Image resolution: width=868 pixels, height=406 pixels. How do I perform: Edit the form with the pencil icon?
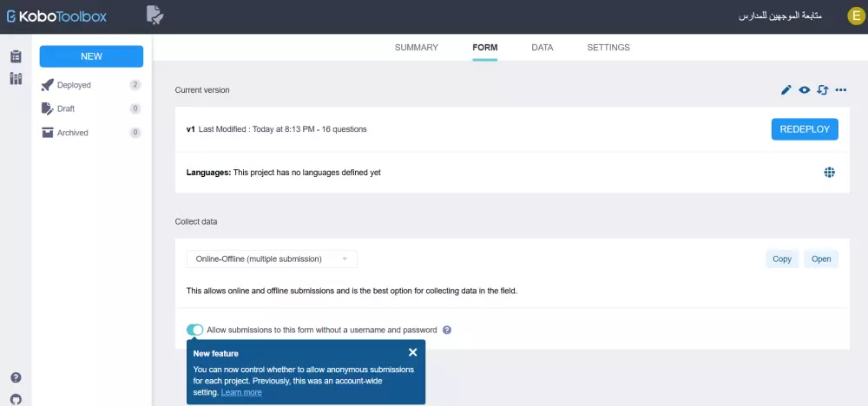786,90
